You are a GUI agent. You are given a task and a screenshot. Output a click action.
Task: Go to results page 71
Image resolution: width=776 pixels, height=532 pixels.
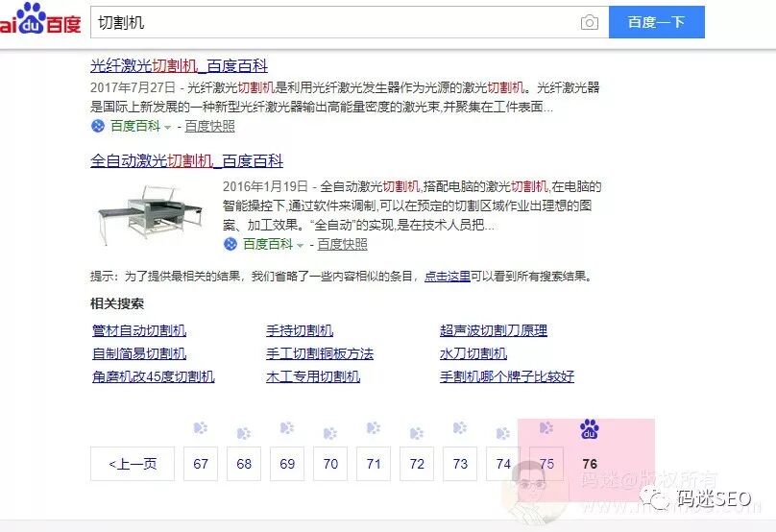pos(374,464)
